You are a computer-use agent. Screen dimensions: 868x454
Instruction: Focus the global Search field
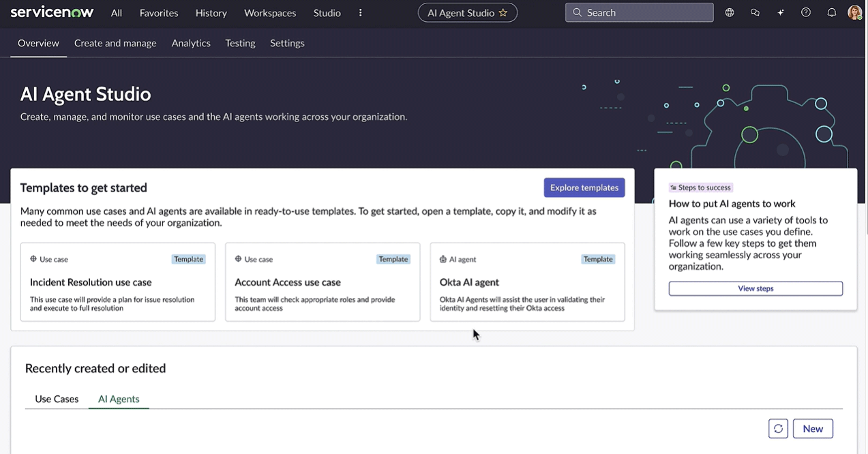pos(640,12)
